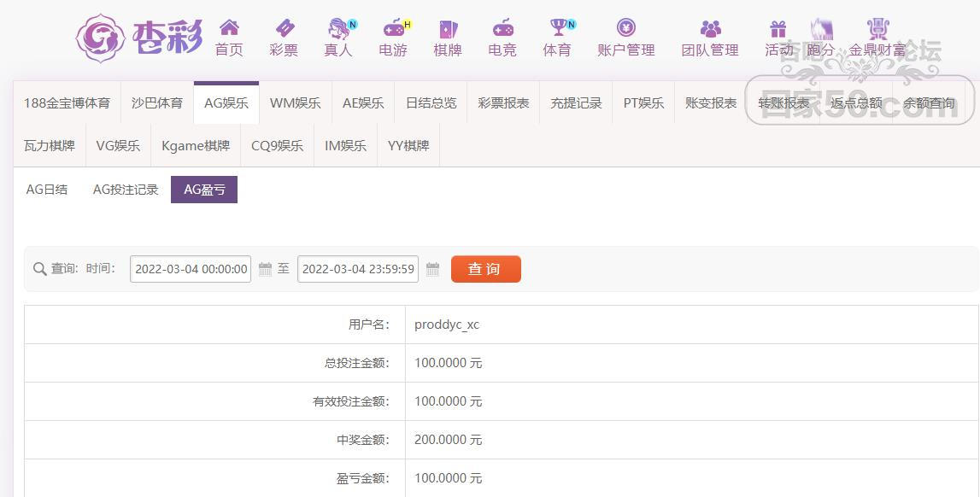The image size is (980, 497).
Task: Click the 总投注金额 value 100.0000 元
Action: pyautogui.click(x=448, y=363)
